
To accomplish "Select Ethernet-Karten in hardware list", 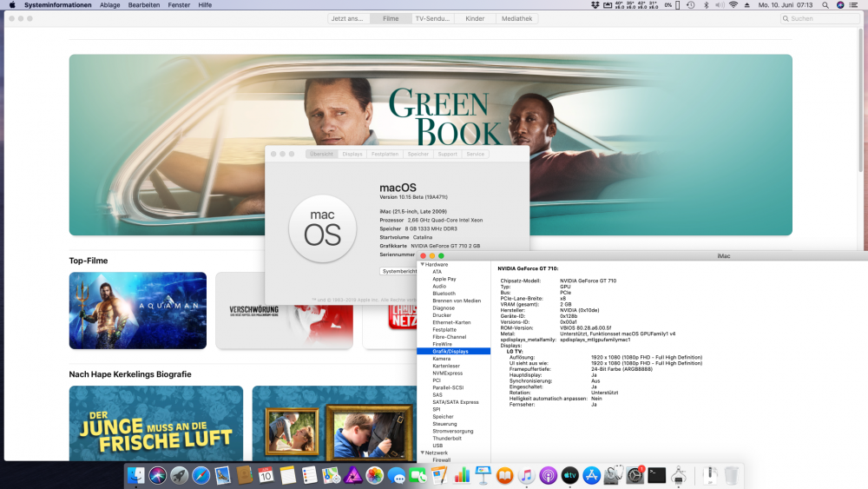I will [451, 322].
